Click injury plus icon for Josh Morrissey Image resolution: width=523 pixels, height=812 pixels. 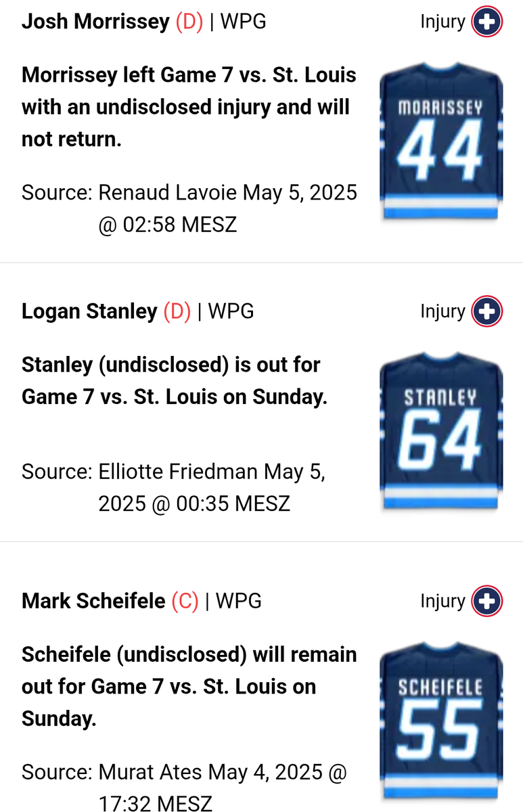click(x=487, y=22)
